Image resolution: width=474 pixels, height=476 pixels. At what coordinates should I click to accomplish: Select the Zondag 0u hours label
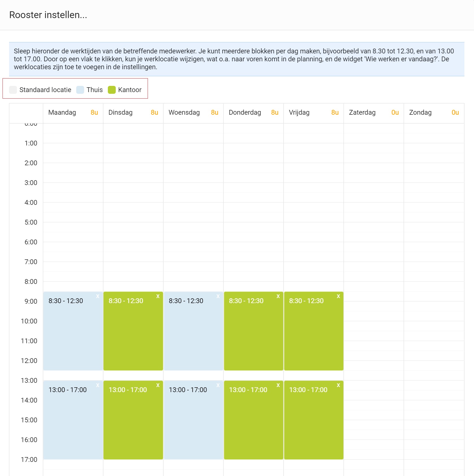[455, 113]
